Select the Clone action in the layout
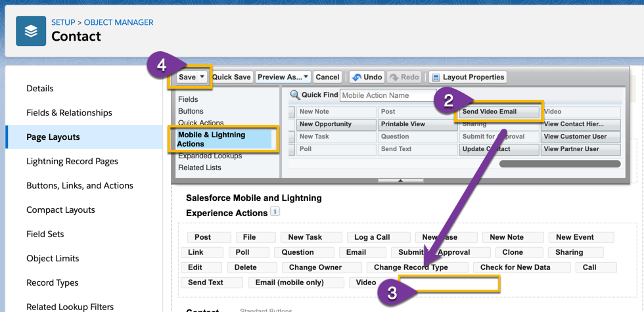Image resolution: width=644 pixels, height=312 pixels. pos(519,252)
